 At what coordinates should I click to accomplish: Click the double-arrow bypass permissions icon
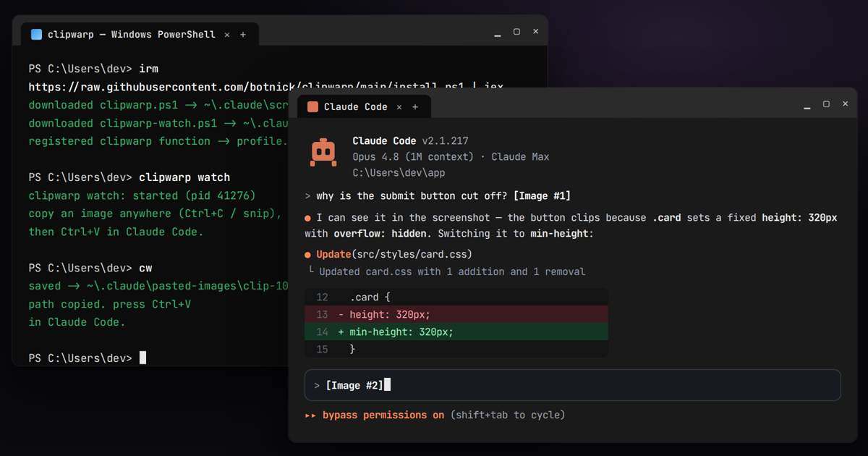tap(310, 415)
